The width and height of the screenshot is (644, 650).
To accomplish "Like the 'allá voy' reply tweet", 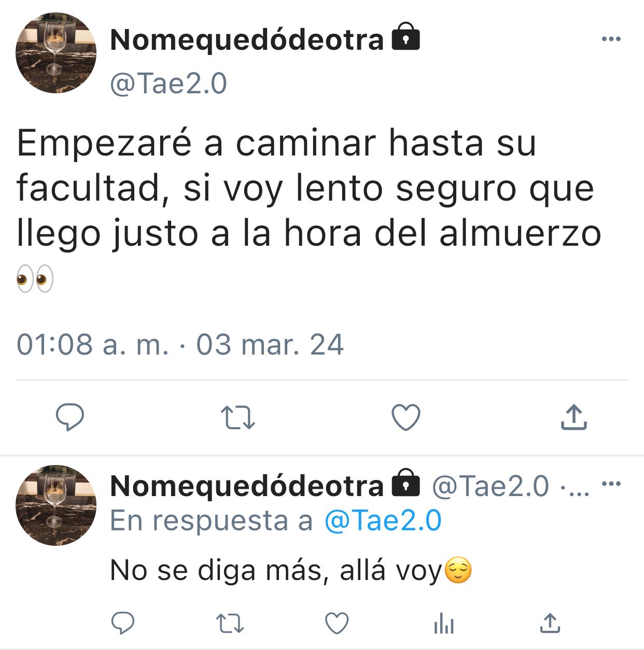I will tap(337, 624).
